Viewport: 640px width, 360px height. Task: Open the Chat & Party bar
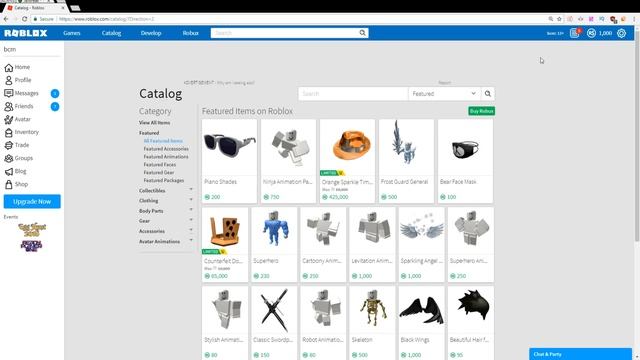tap(580, 354)
